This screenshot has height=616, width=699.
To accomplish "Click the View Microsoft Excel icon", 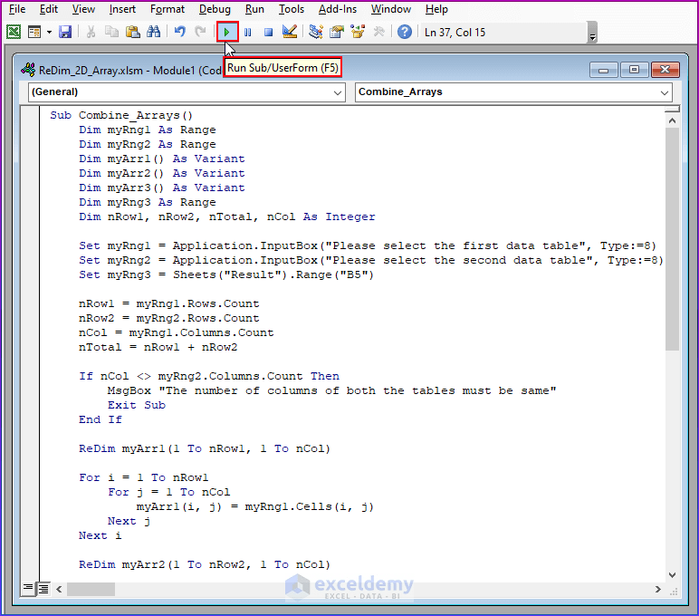I will click(14, 32).
